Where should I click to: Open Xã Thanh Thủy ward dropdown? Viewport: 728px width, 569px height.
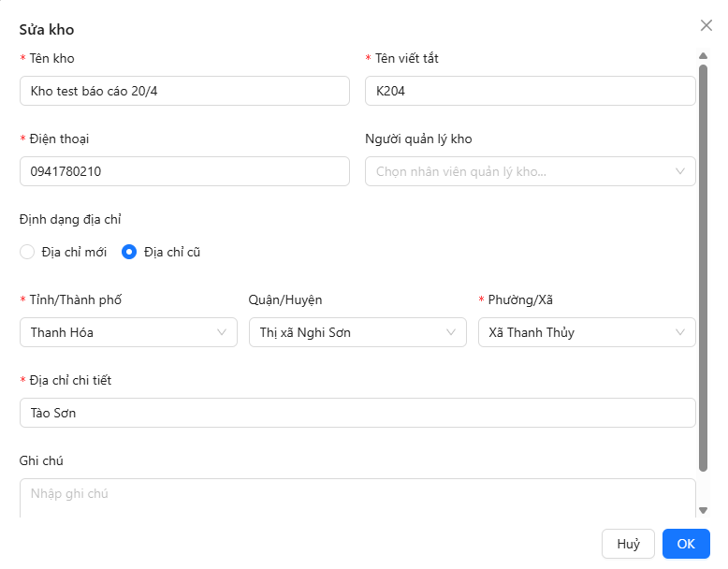coord(587,332)
